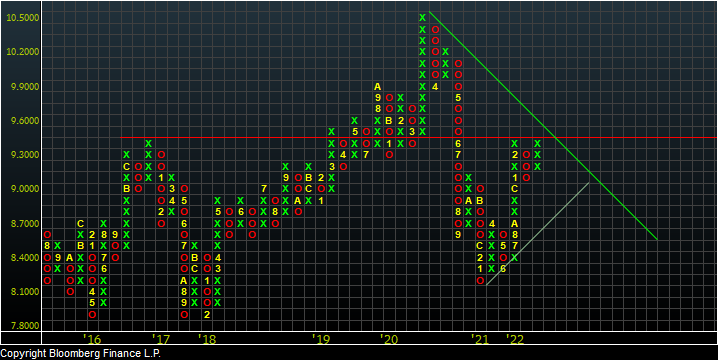
Task: Select the '22 year marker
Action: click(515, 339)
